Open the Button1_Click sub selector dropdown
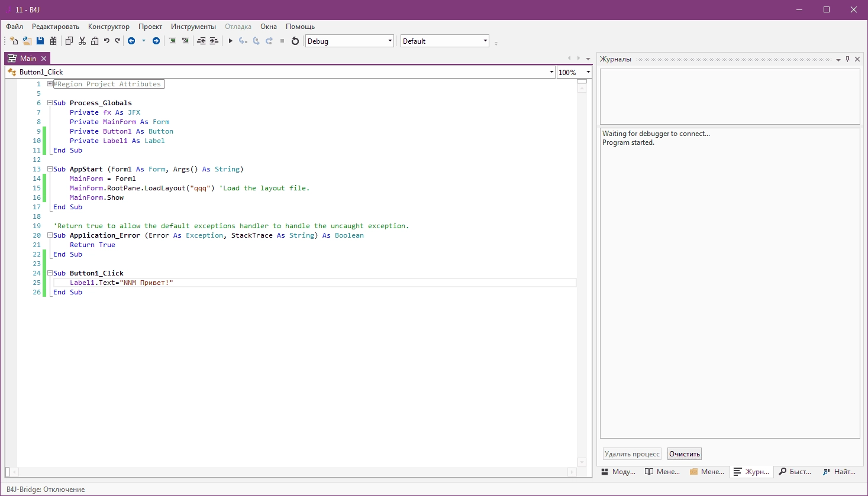 pos(551,72)
